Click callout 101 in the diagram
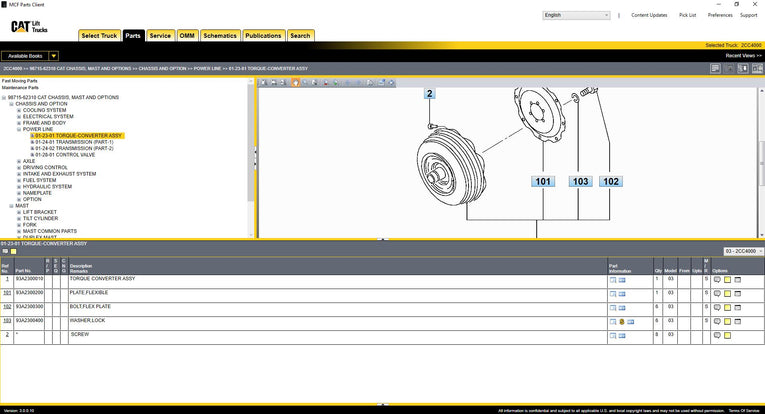Viewport: 765px width, 414px height. 543,182
